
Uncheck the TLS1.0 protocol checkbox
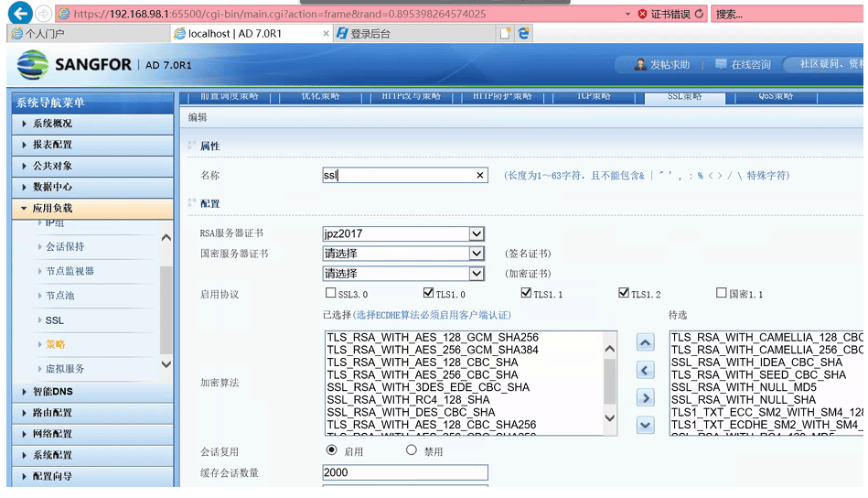tap(428, 293)
